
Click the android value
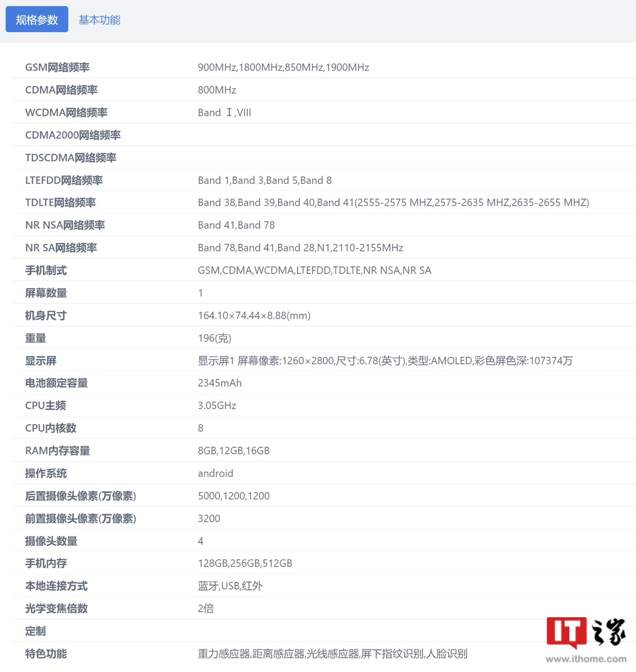[216, 473]
